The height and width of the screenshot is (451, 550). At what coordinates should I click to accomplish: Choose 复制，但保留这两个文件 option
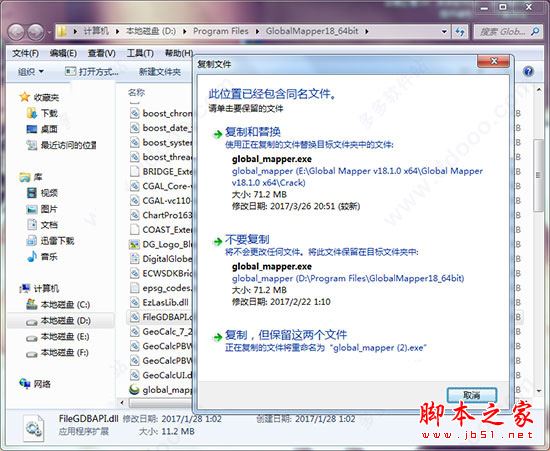(286, 335)
